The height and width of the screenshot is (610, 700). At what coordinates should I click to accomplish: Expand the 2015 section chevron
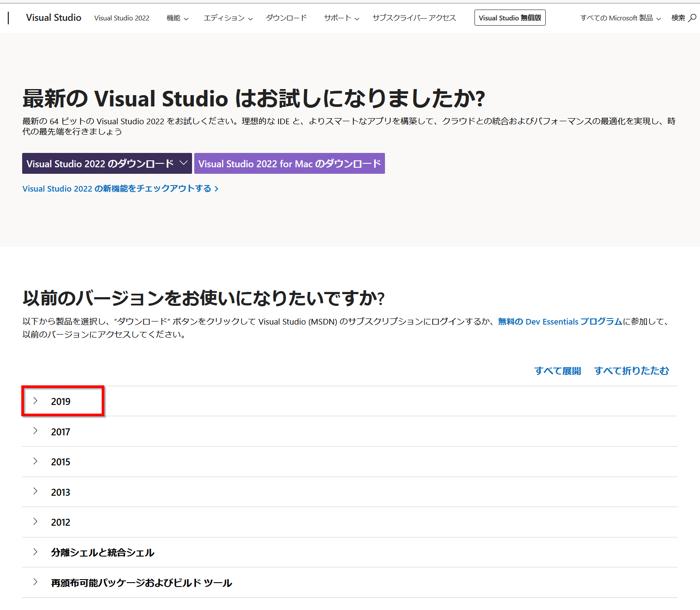tap(36, 461)
